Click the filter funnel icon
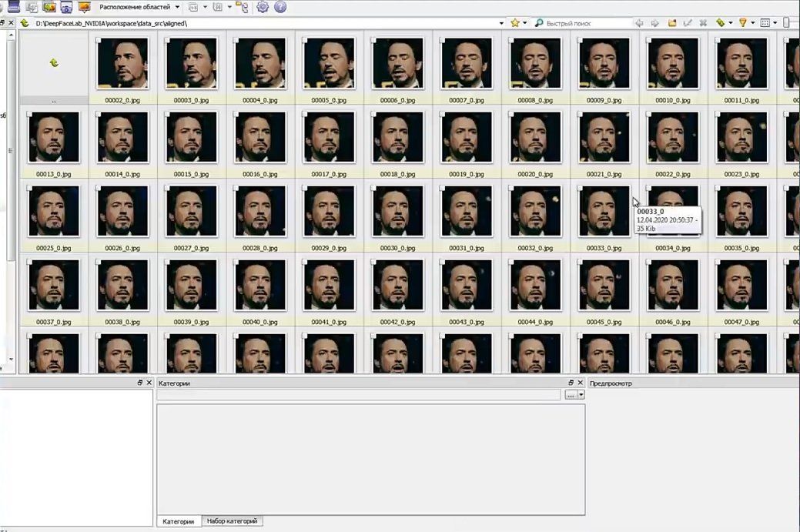Screen dimensions: 800x532 743,23
